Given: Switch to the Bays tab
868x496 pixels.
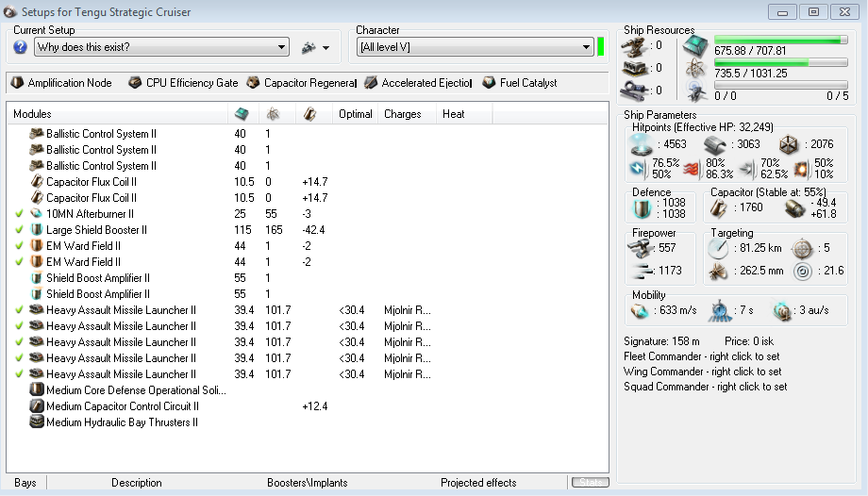Looking at the screenshot, I should coord(25,483).
